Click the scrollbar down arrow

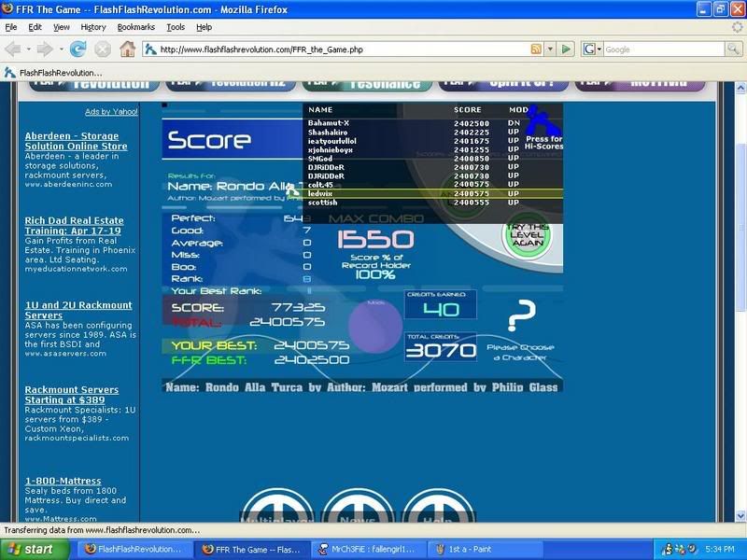[x=740, y=516]
